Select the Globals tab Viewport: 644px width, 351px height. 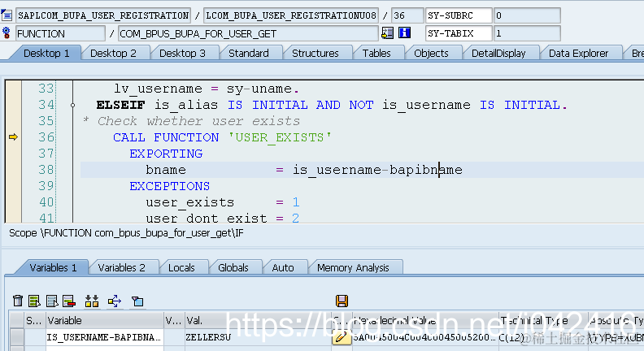coord(233,267)
